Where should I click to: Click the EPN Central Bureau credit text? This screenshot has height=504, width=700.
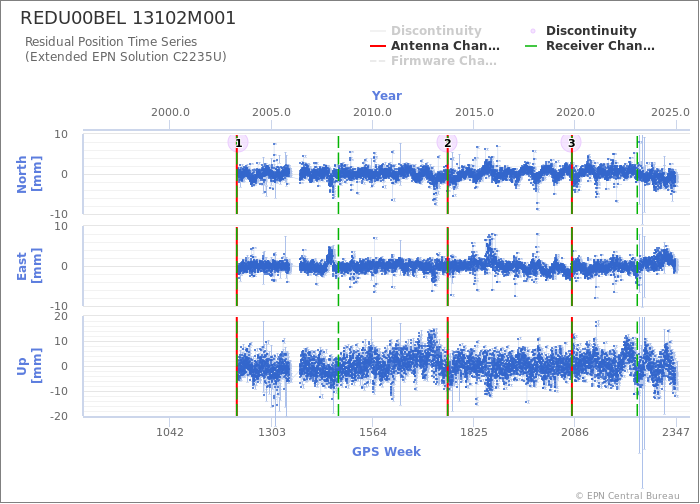pyautogui.click(x=628, y=496)
